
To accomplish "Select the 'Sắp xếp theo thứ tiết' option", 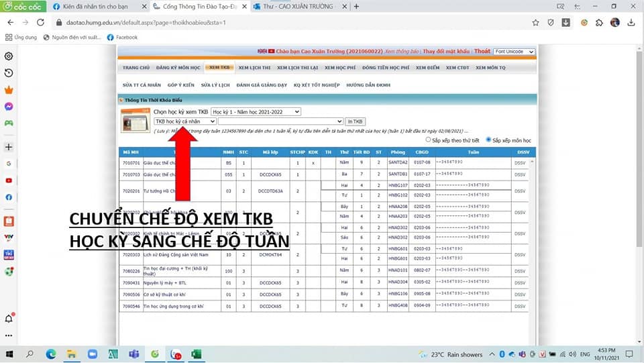I will coord(429,140).
